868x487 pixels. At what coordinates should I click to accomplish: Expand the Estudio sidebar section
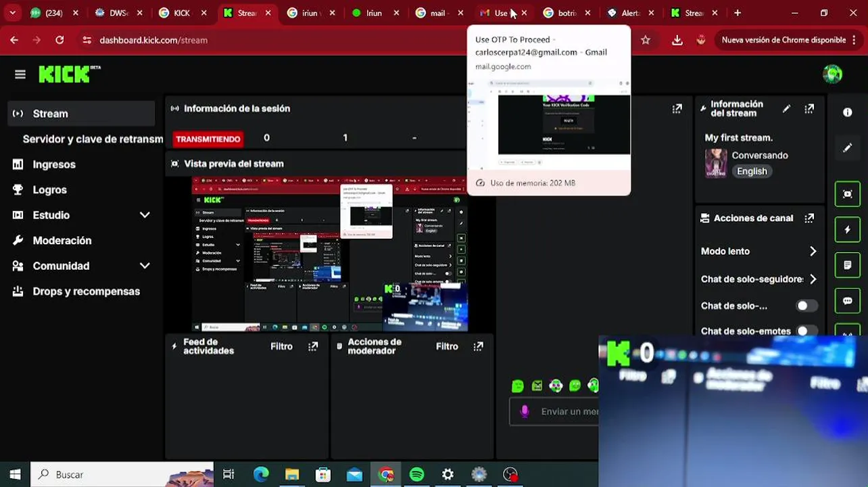(145, 215)
